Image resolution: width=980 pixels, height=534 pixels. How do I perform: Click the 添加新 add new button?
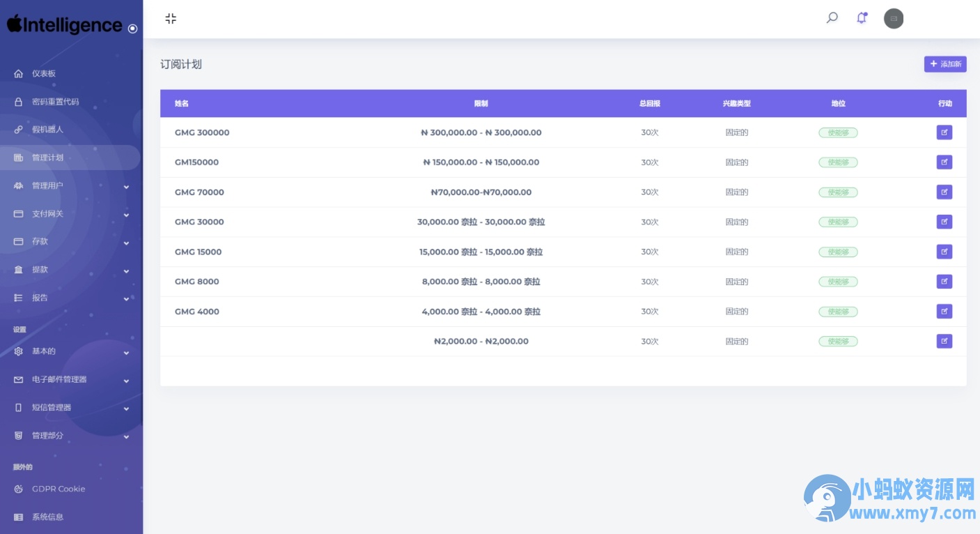[945, 64]
